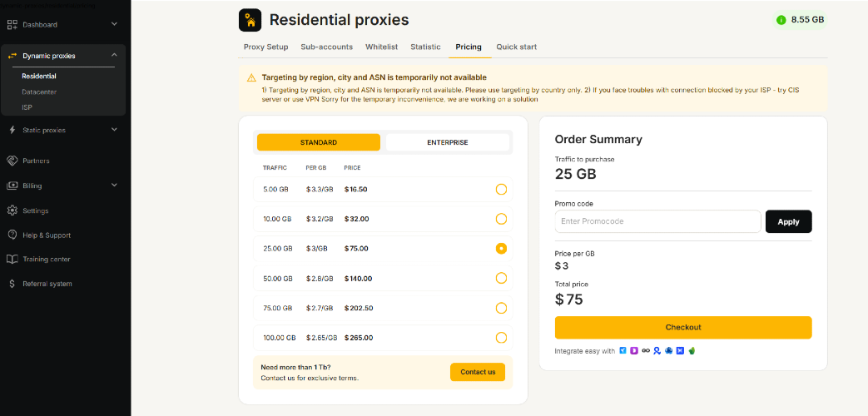Open the Quick start tab

tap(516, 47)
